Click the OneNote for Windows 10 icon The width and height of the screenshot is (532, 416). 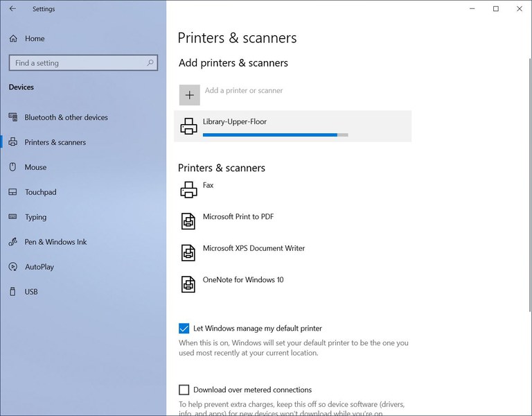pos(188,284)
